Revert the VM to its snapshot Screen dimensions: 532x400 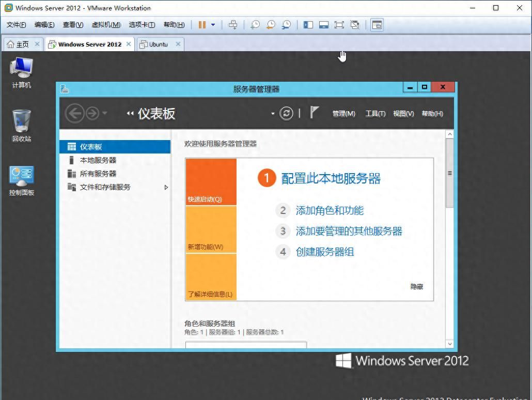pos(270,24)
